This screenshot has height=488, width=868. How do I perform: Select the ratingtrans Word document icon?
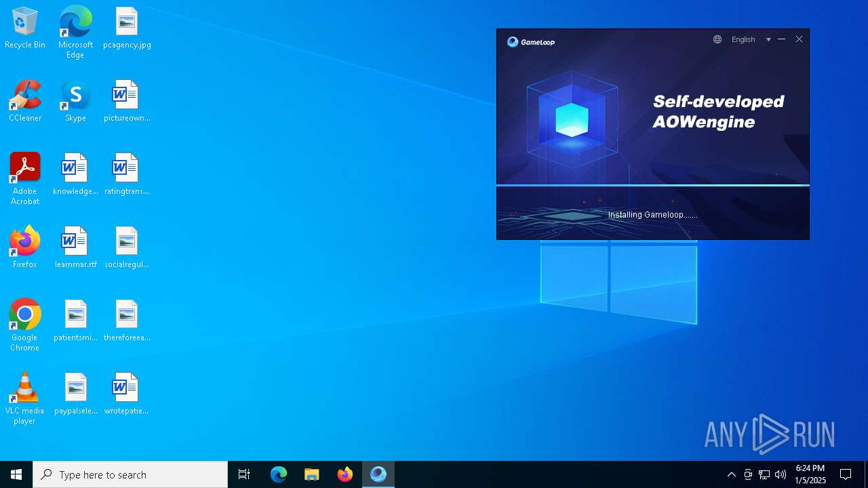click(x=127, y=175)
